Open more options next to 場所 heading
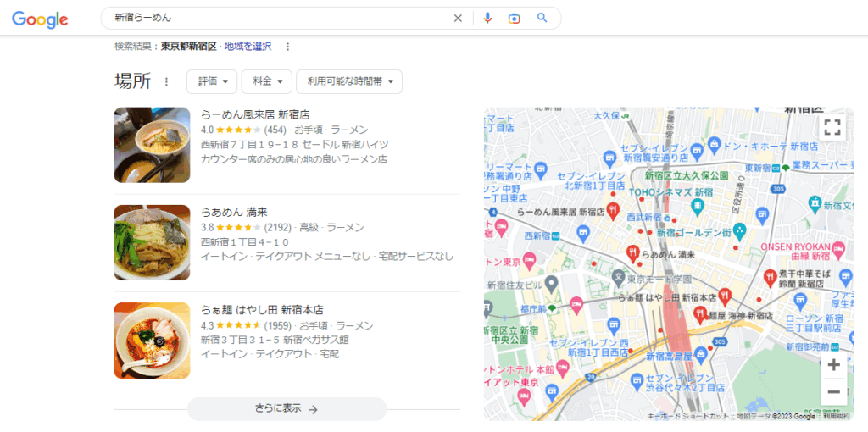The image size is (868, 432). (x=166, y=82)
